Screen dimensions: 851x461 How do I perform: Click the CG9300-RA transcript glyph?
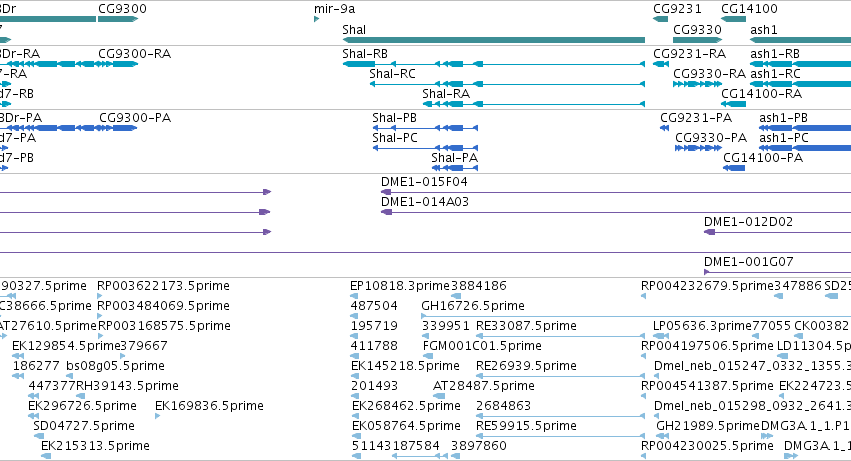coord(118,64)
